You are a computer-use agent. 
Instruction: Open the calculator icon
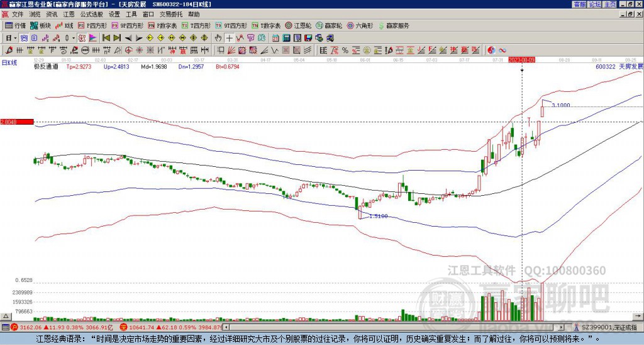287,38
